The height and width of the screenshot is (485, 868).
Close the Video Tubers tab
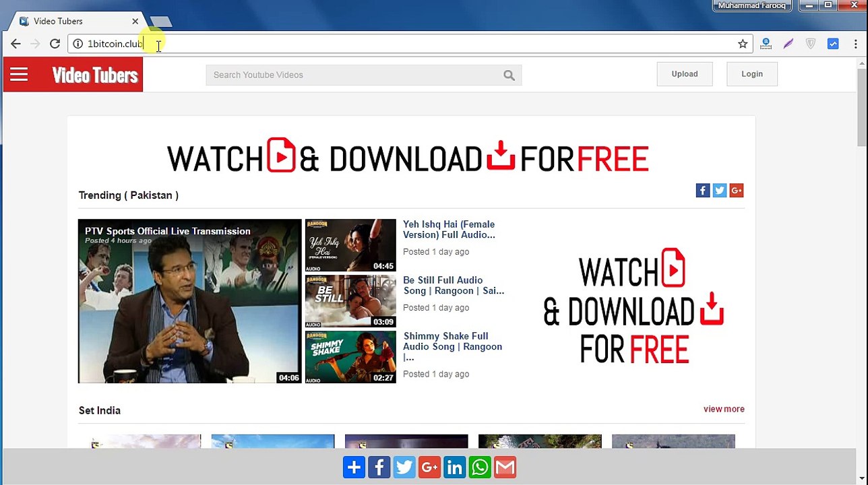[135, 22]
